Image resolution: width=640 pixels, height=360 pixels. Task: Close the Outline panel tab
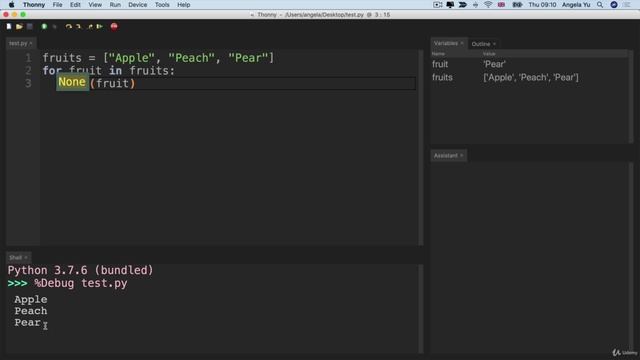pos(494,44)
